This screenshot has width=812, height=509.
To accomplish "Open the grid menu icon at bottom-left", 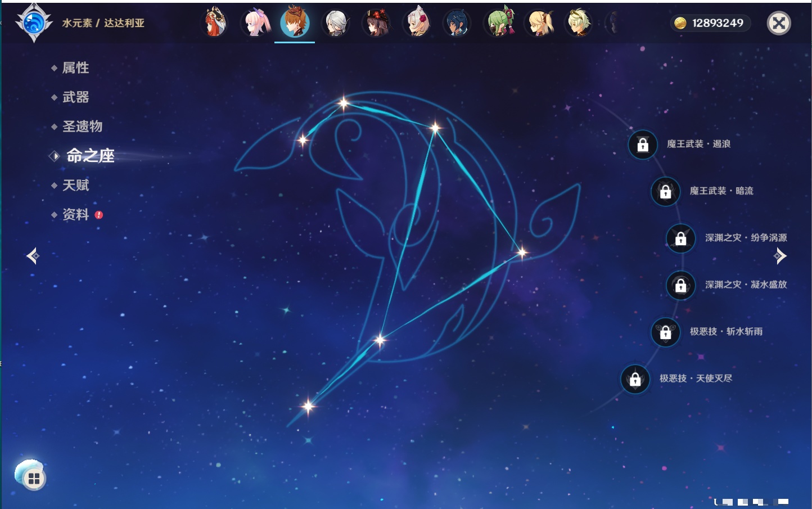I will 33,478.
